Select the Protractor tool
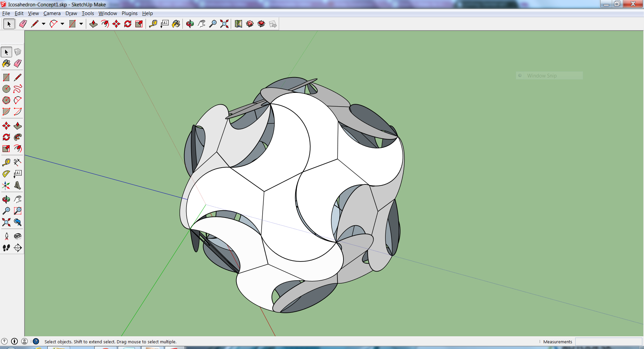Image resolution: width=644 pixels, height=349 pixels. point(6,174)
